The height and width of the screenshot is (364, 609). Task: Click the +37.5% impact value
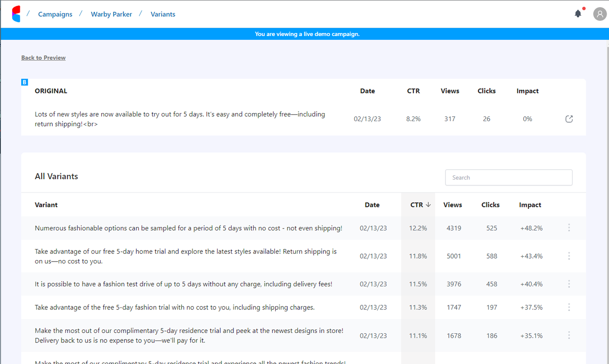[x=531, y=307]
